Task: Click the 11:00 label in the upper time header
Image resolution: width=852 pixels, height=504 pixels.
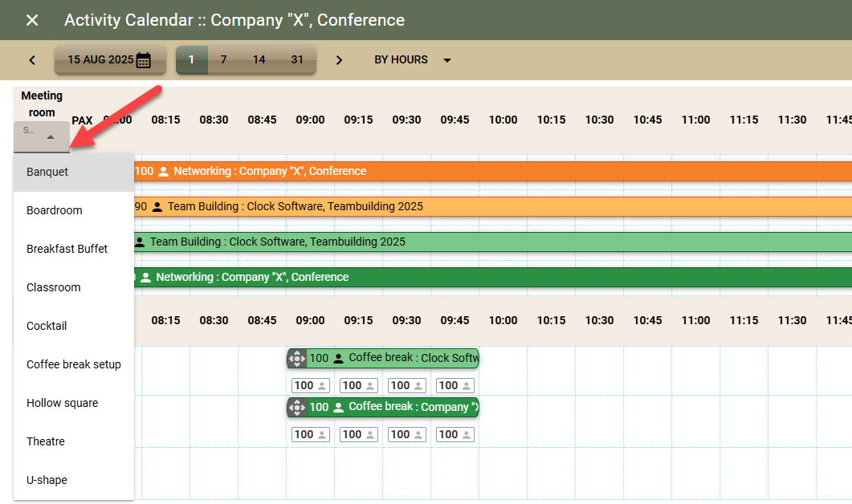Action: [695, 120]
